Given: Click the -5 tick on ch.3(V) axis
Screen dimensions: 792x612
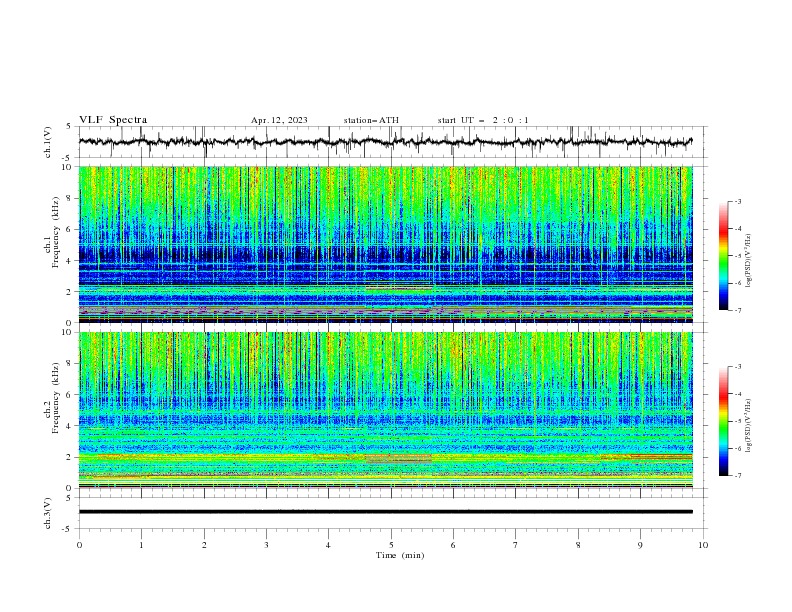Looking at the screenshot, I should pos(67,529).
